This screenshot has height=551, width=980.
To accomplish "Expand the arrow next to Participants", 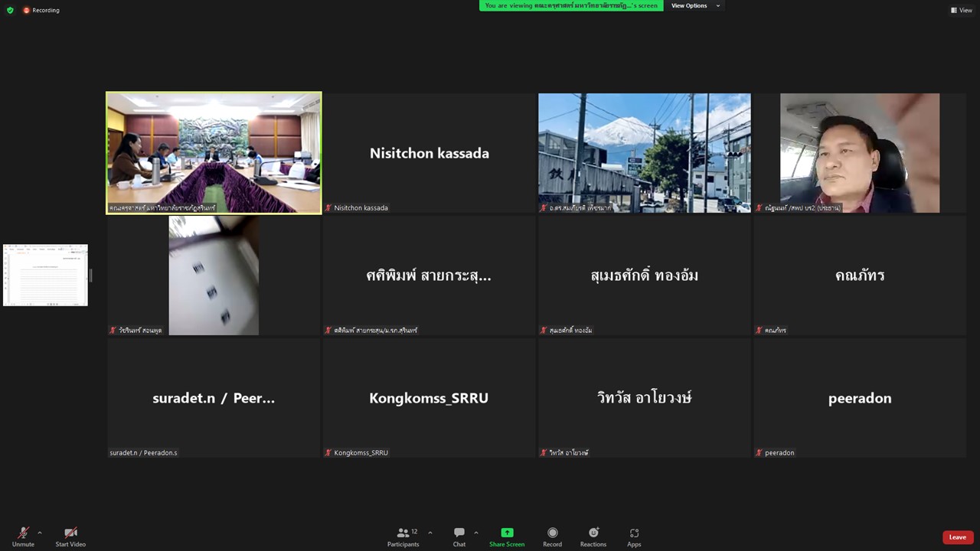I will (430, 533).
